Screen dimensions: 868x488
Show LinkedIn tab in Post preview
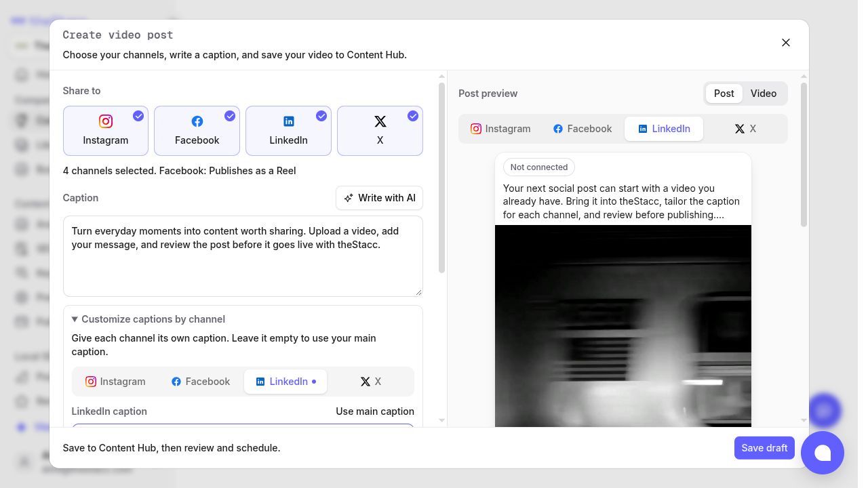click(664, 129)
